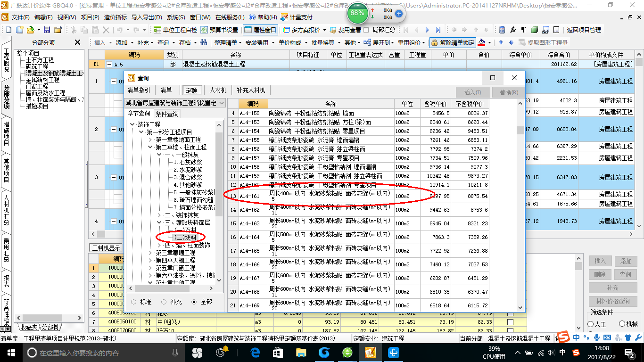The width and height of the screenshot is (644, 362).
Task: Open the fill color dropdown arrow
Action: 490,42
